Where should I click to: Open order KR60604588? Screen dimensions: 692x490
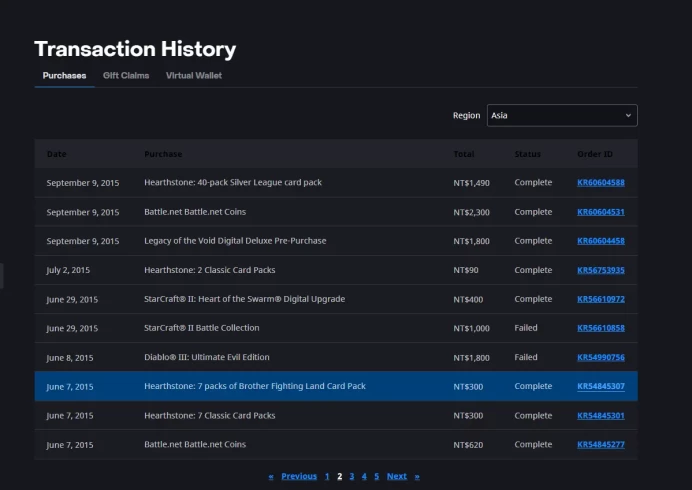[601, 182]
